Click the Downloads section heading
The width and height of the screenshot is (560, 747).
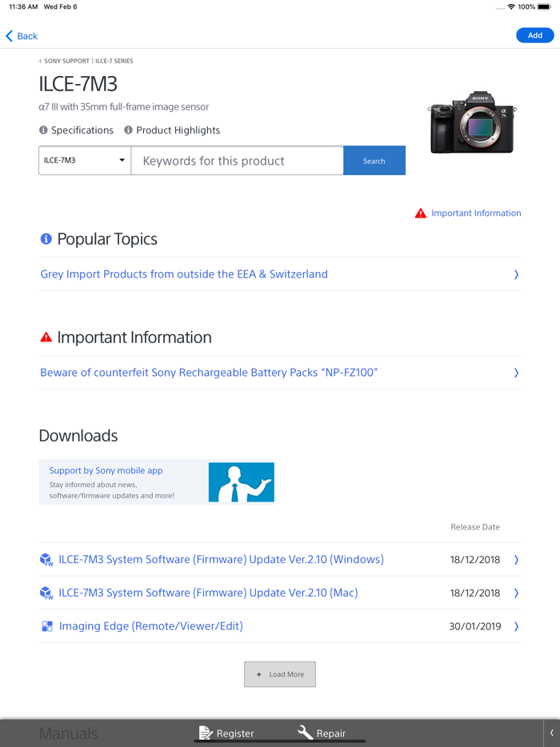tap(78, 435)
